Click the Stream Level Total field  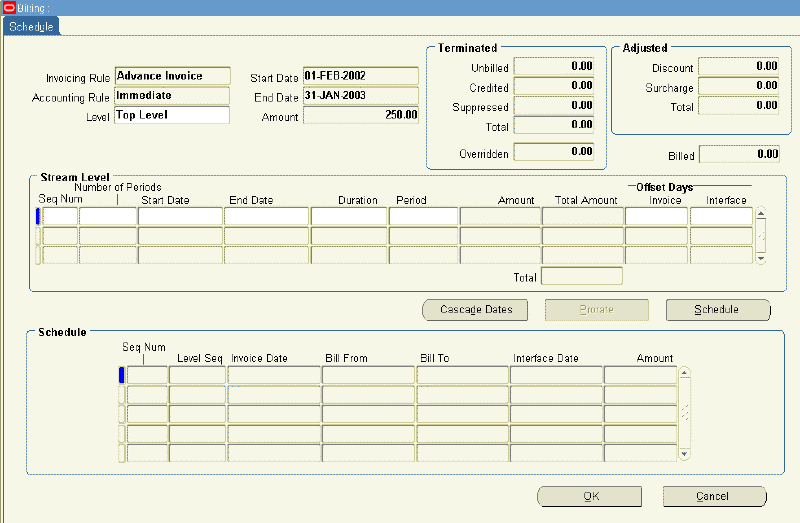coord(582,276)
